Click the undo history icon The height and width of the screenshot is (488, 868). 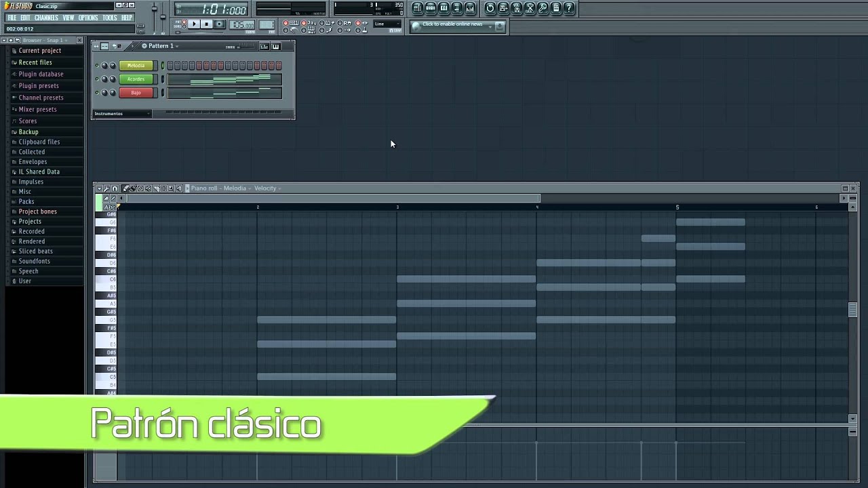point(490,8)
